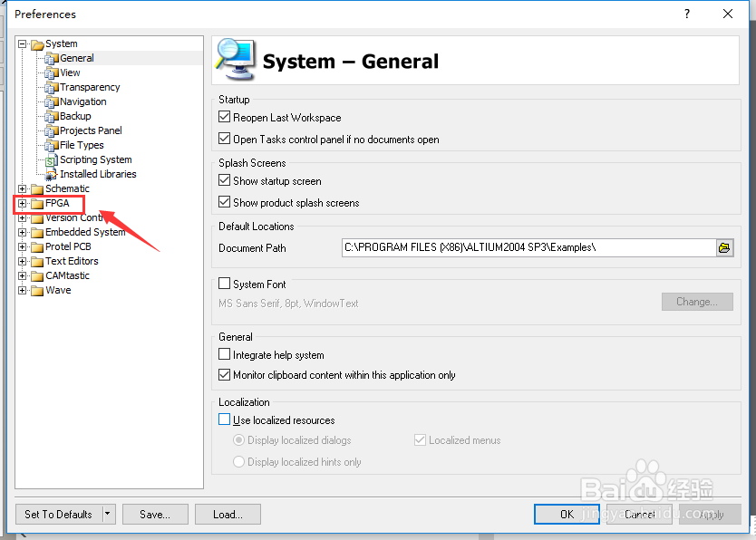Click the help question mark icon
The width and height of the screenshot is (756, 540).
pos(686,14)
